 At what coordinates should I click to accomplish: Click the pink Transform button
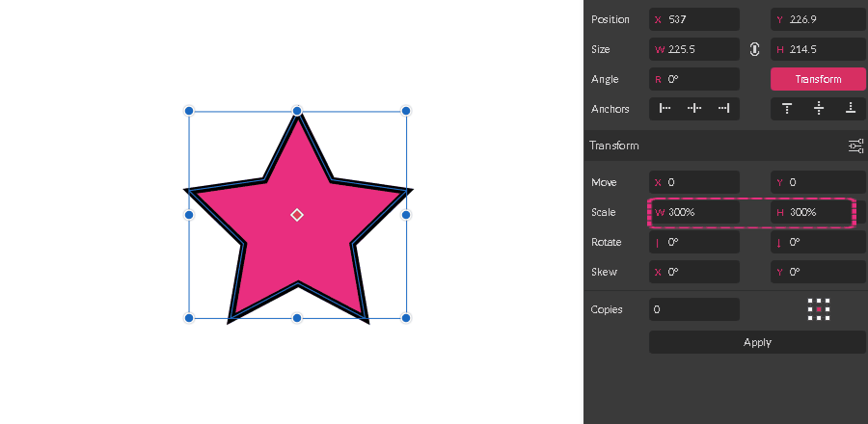pos(818,79)
